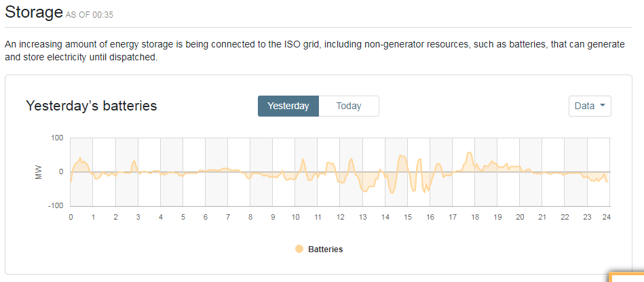Click the chart trough near hour 13

click(365, 191)
